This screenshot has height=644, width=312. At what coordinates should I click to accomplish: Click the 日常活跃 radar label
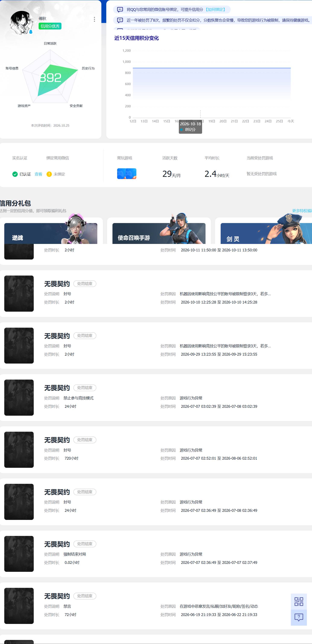50,44
